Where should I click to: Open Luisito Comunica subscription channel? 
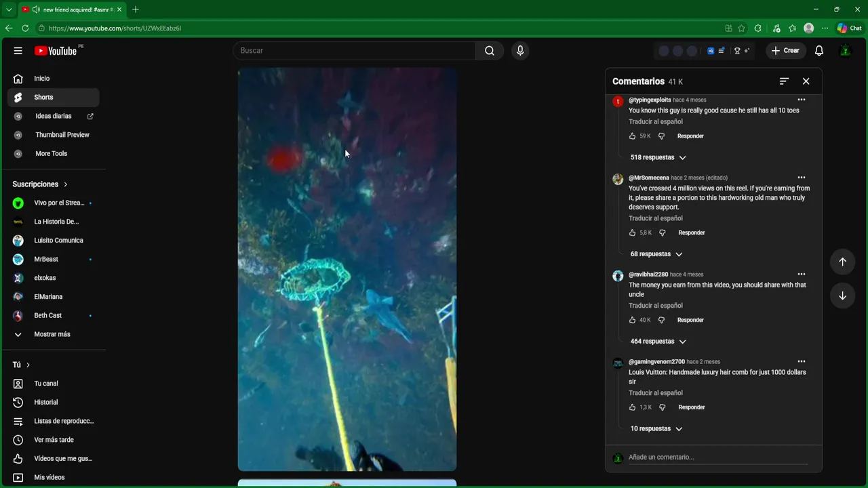tap(53, 241)
